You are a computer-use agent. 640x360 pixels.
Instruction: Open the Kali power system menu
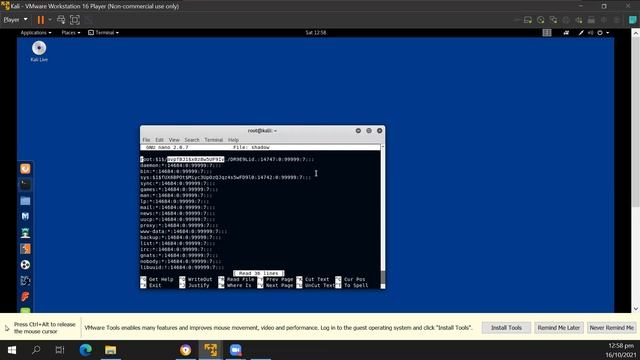603,33
